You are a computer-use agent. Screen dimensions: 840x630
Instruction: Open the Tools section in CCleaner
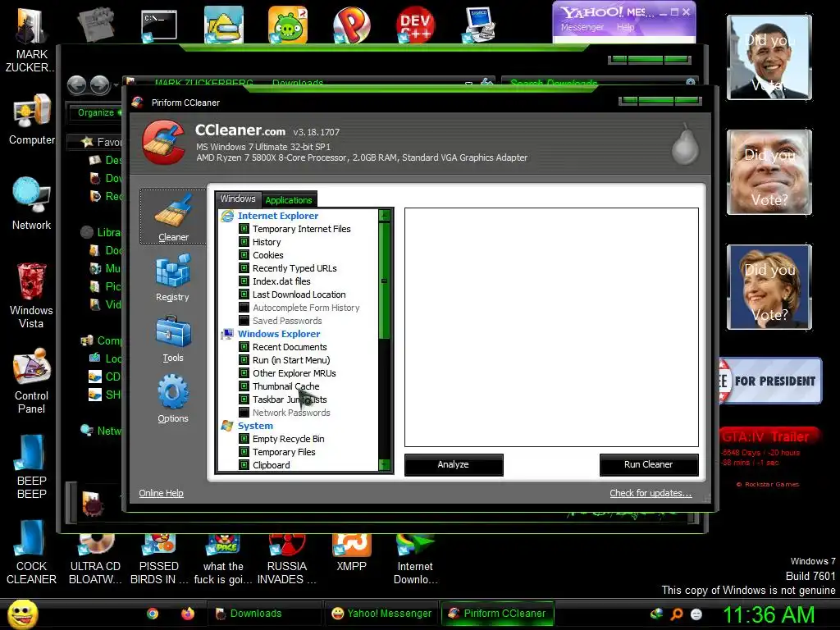172,339
